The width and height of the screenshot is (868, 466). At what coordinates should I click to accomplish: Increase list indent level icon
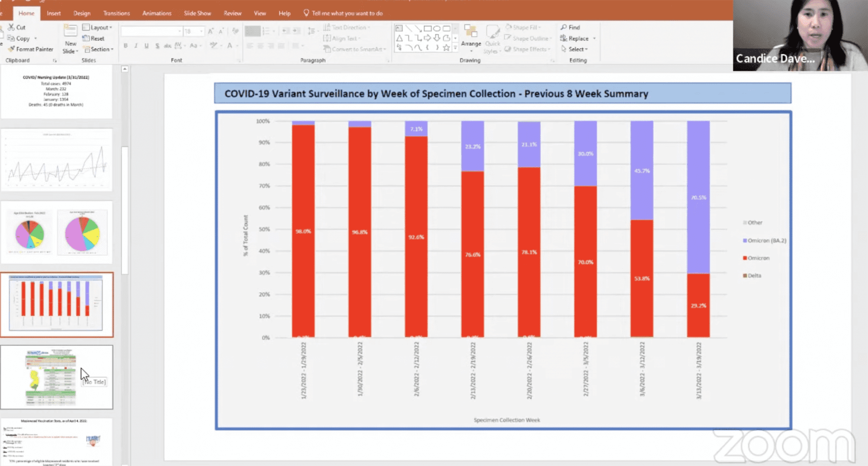(296, 31)
